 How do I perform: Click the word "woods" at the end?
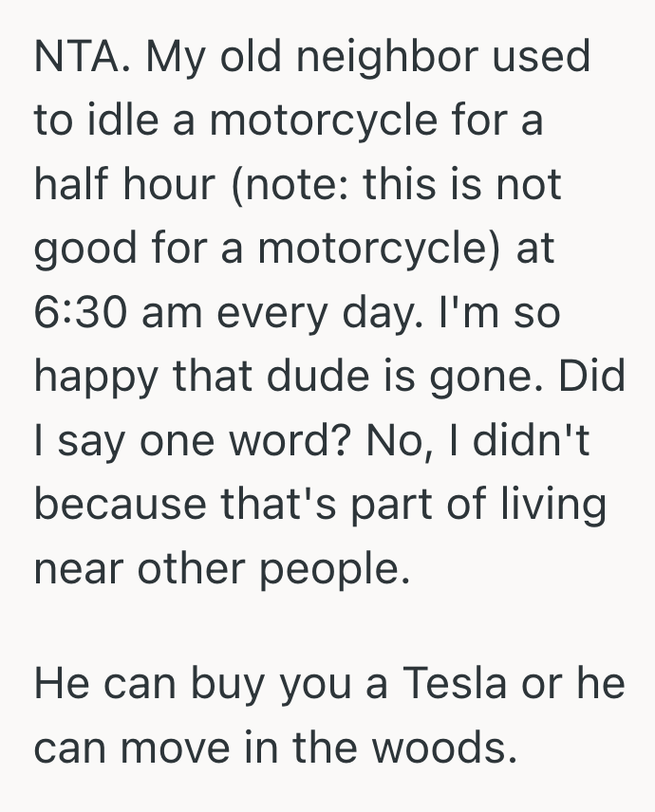(451, 749)
